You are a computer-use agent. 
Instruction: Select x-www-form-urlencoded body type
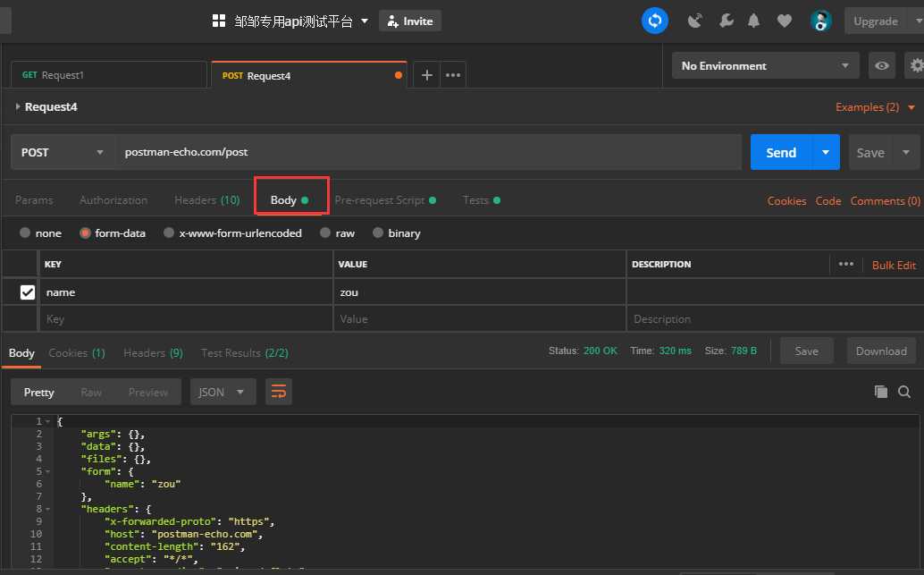169,233
